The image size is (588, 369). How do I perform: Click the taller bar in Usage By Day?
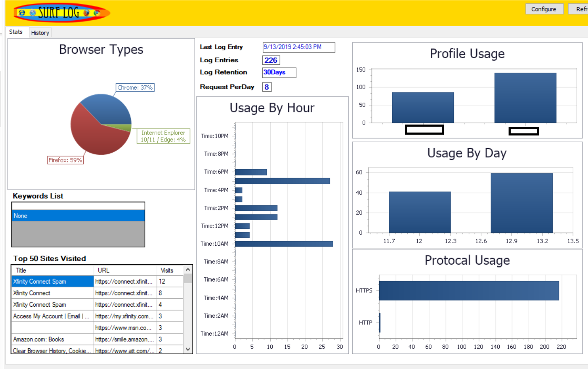click(x=522, y=203)
